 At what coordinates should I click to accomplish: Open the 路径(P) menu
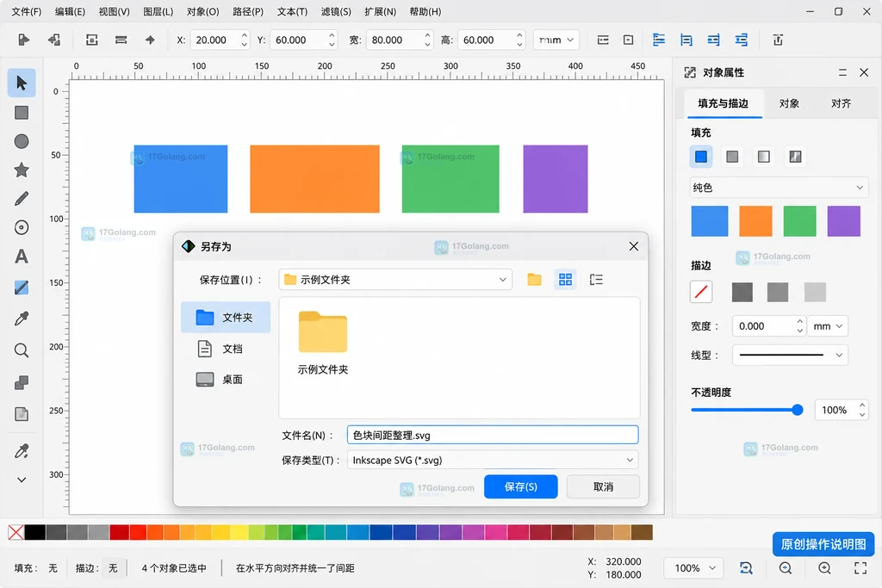(x=248, y=11)
